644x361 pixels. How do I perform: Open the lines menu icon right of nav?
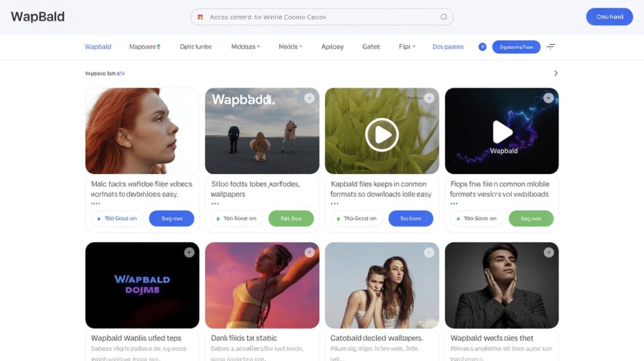click(551, 47)
